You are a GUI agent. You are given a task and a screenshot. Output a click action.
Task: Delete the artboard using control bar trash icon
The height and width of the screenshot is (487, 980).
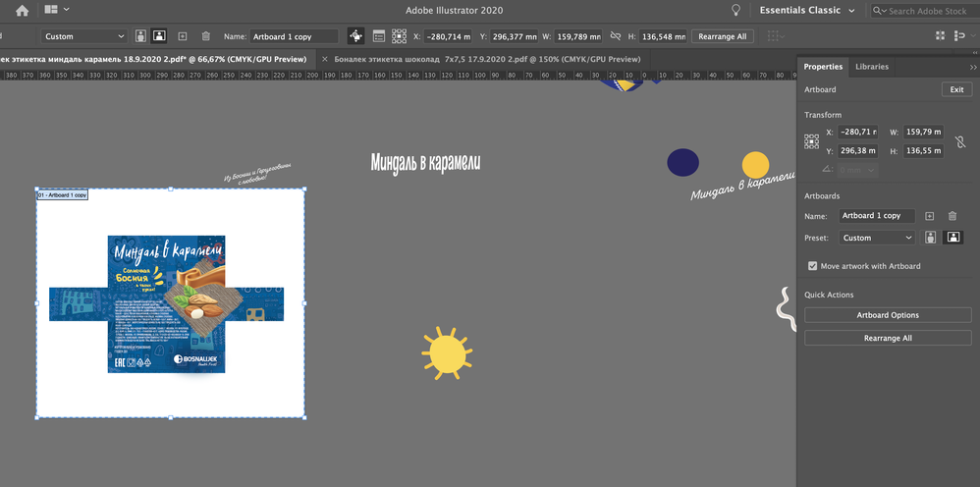click(x=206, y=36)
